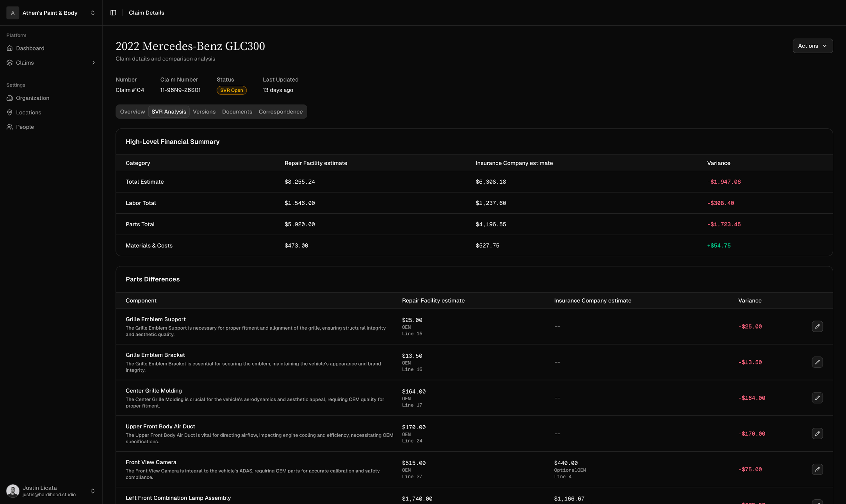
Task: Click the Dashboard home icon
Action: [x=10, y=48]
